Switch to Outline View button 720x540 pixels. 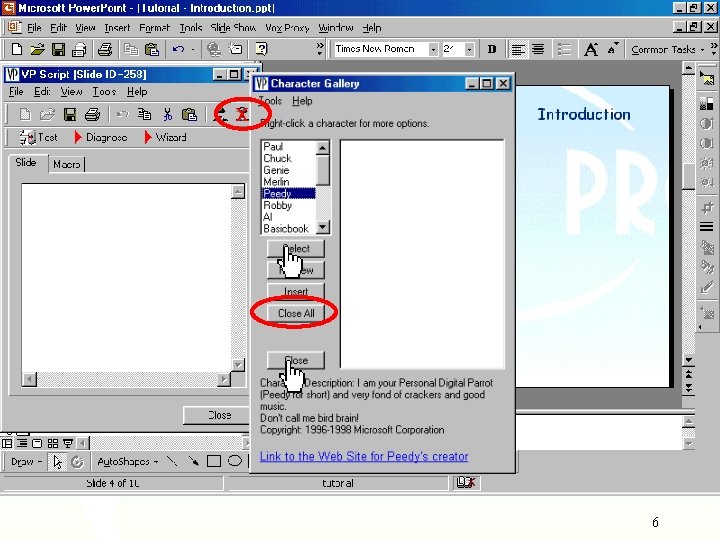22,444
